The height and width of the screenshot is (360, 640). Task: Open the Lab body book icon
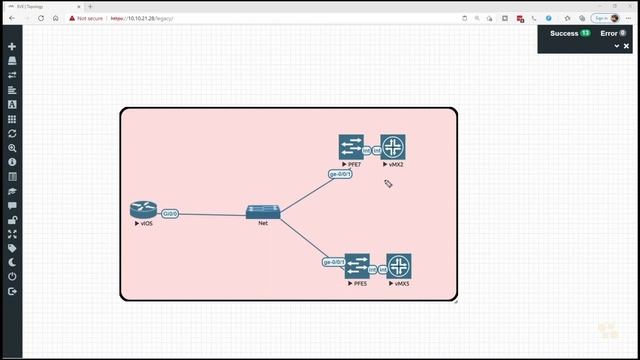click(12, 177)
